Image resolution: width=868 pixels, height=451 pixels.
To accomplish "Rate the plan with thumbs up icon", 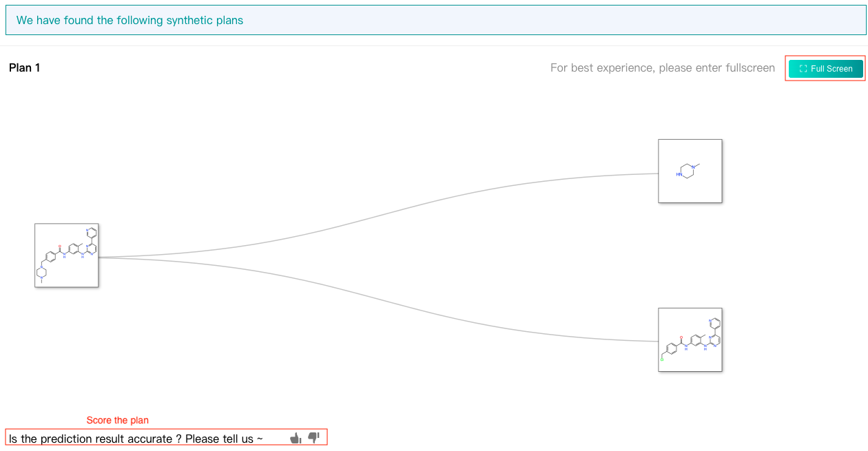I will pos(296,438).
